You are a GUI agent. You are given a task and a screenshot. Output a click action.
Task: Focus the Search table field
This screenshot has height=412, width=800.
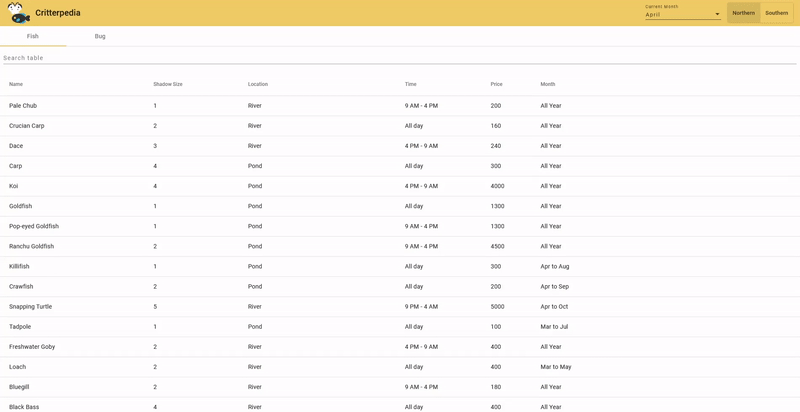(x=399, y=58)
